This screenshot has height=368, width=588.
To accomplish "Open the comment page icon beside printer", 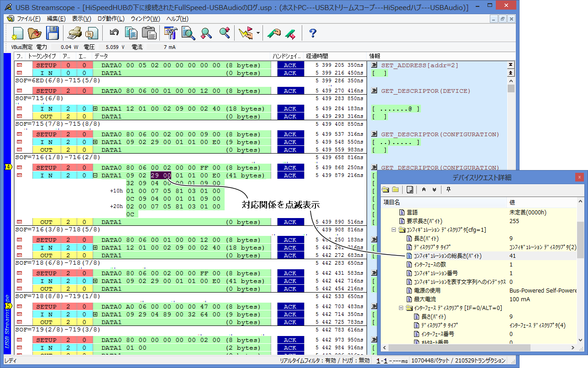I will [x=92, y=33].
